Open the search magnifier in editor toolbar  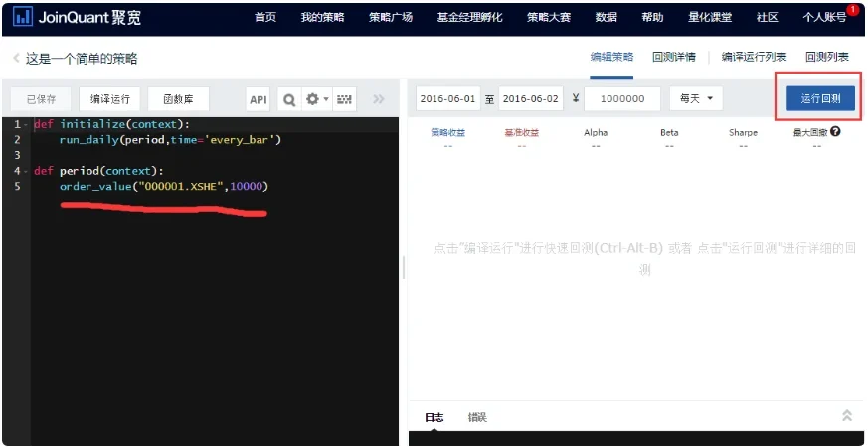(x=289, y=99)
